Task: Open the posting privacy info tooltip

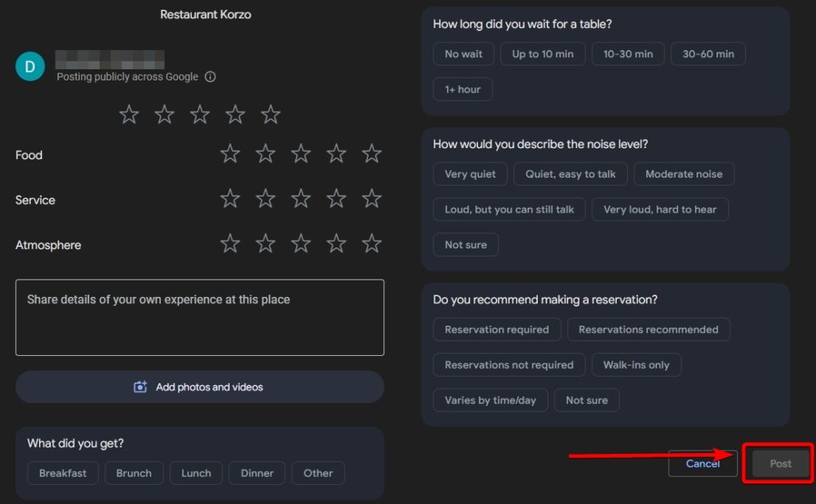Action: coord(210,76)
